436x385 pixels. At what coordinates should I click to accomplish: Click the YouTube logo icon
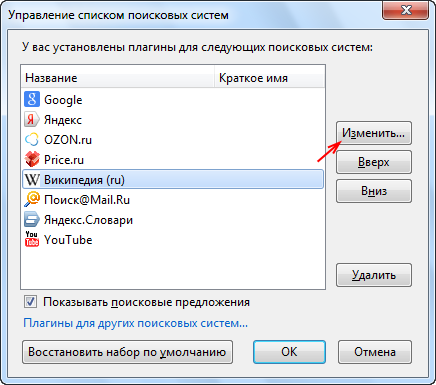click(x=32, y=239)
